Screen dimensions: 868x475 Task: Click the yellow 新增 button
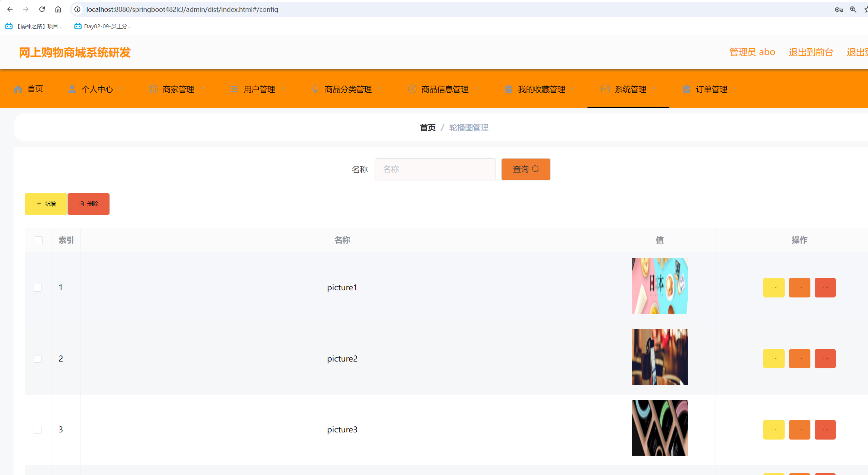click(46, 204)
